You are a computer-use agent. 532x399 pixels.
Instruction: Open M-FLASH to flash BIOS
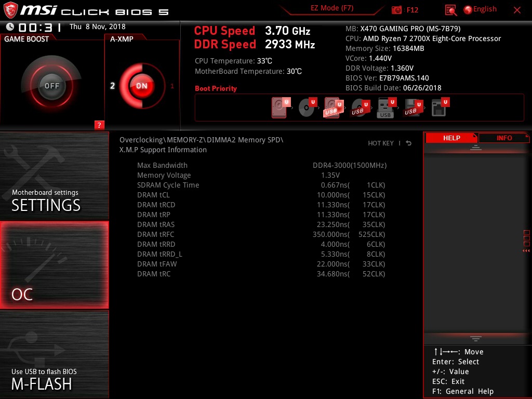tap(54, 354)
